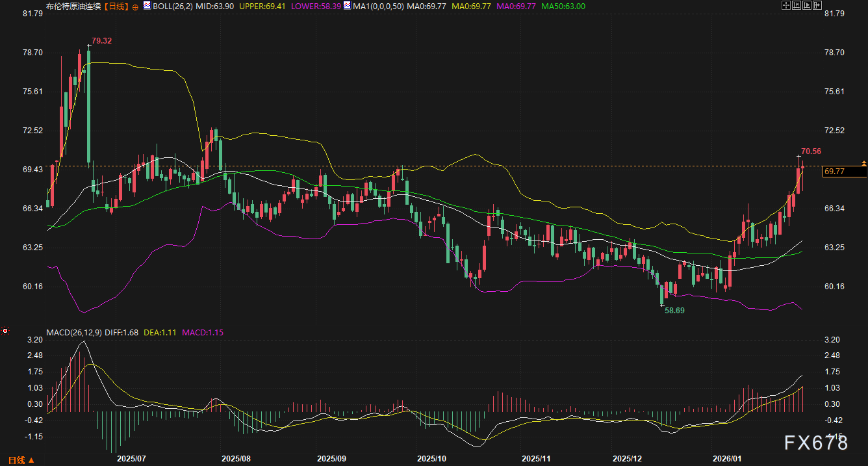Click the UPPER:69.41 value
Viewport: 868px width, 466px height.
tap(263, 6)
